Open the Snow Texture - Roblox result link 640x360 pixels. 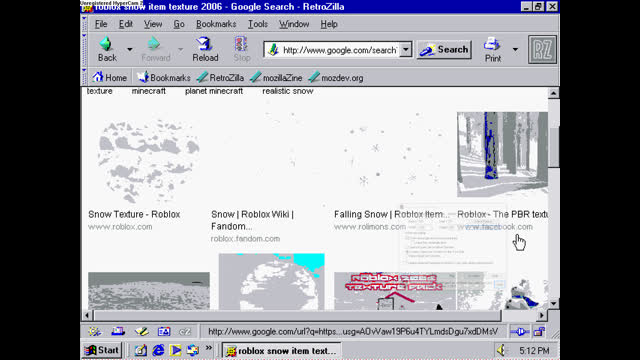click(134, 214)
